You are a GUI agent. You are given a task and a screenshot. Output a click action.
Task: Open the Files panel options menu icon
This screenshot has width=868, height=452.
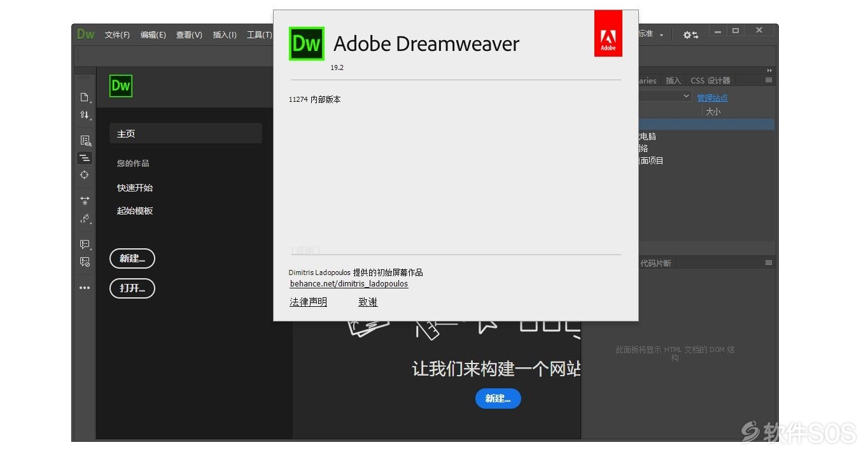[x=769, y=80]
